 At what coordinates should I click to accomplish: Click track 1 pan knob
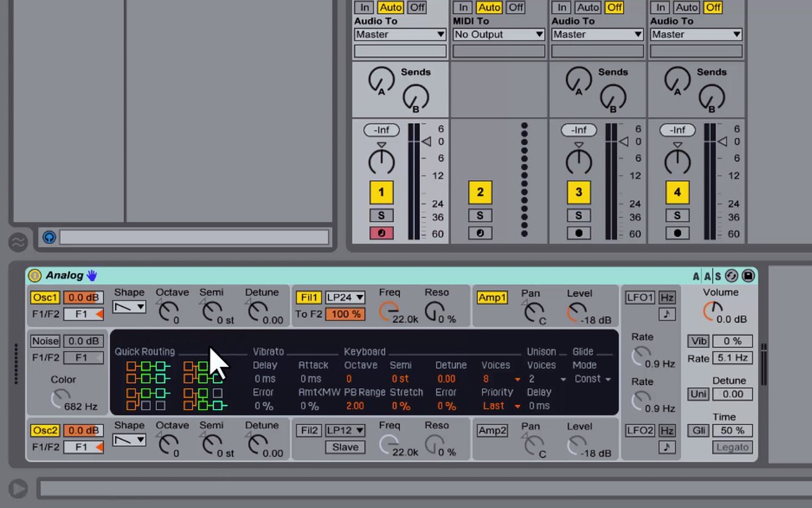(x=381, y=162)
